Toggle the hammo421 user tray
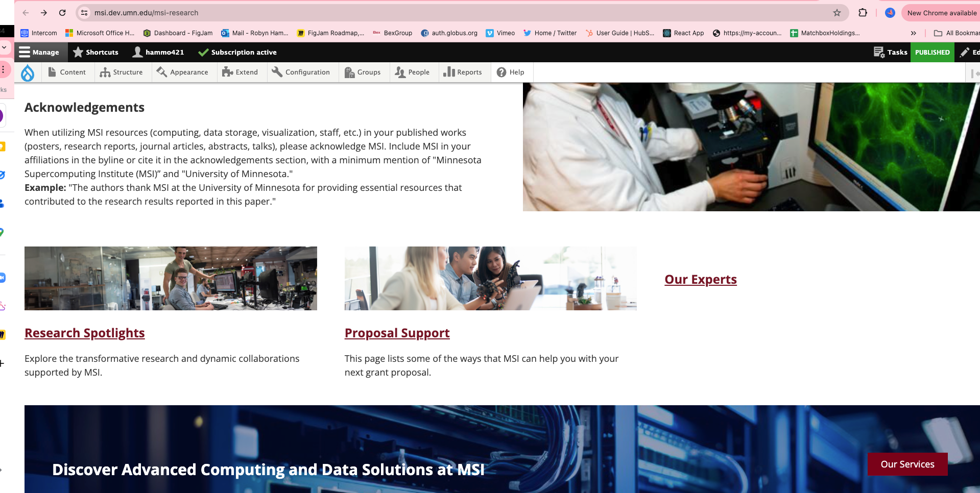This screenshot has height=493, width=980. click(x=158, y=52)
